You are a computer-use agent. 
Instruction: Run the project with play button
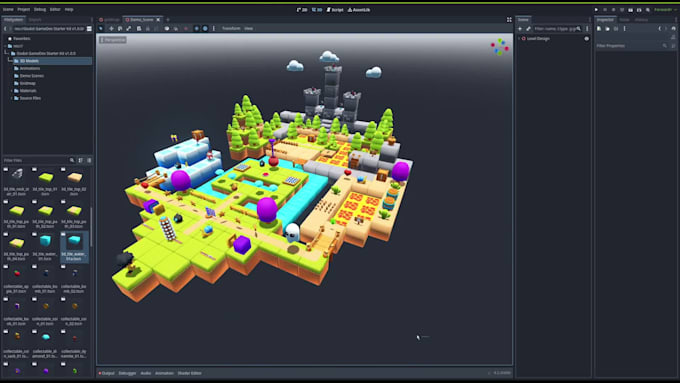click(x=596, y=10)
